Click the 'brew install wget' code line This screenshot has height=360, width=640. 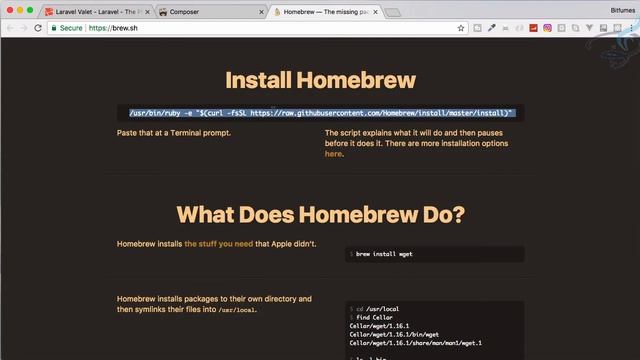pyautogui.click(x=384, y=254)
